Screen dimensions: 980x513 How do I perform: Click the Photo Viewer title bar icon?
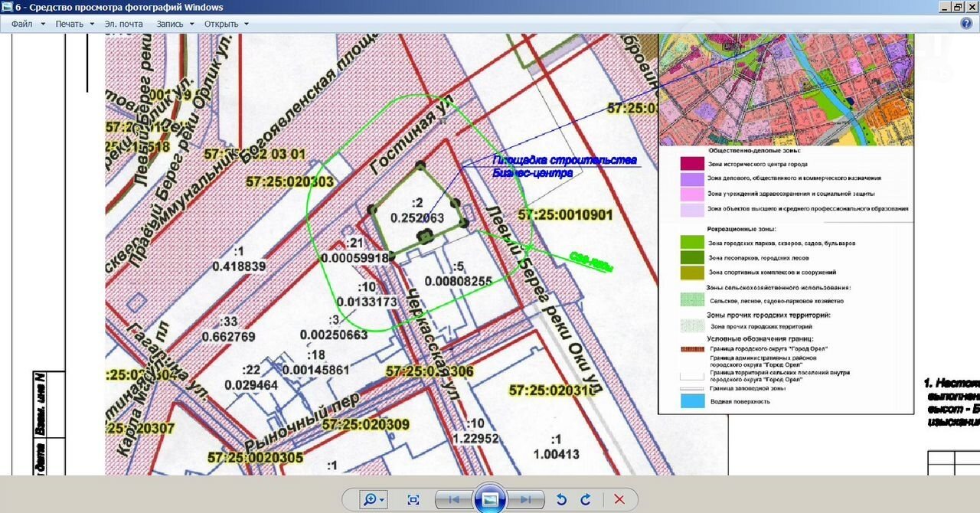click(x=7, y=7)
